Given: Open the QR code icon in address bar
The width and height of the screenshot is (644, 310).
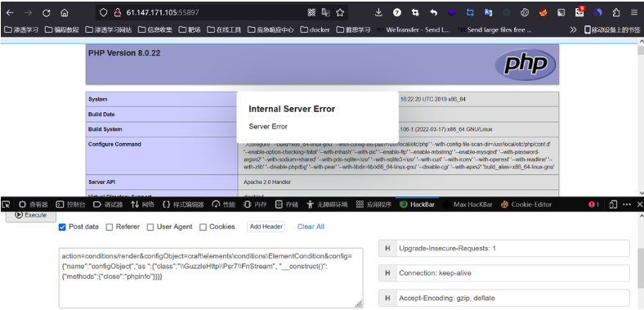Looking at the screenshot, I should point(311,13).
